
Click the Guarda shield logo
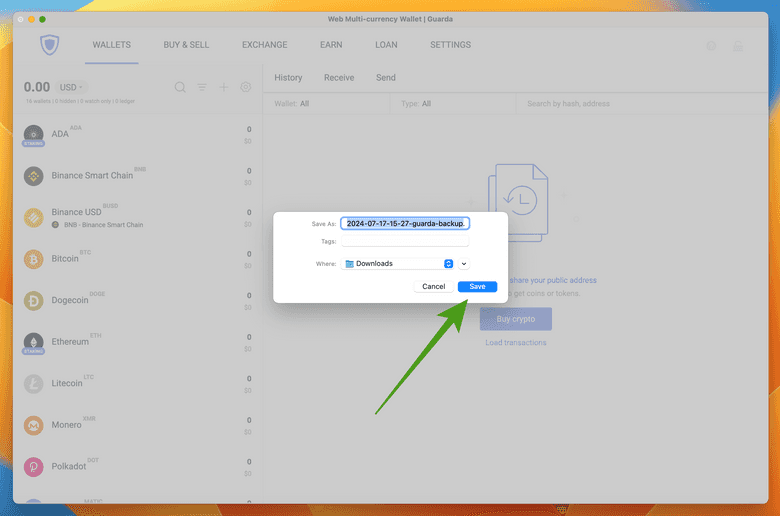[50, 46]
